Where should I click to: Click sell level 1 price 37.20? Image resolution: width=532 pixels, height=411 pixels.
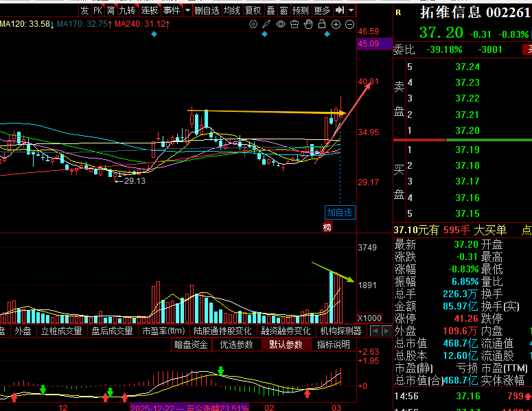[x=467, y=130]
